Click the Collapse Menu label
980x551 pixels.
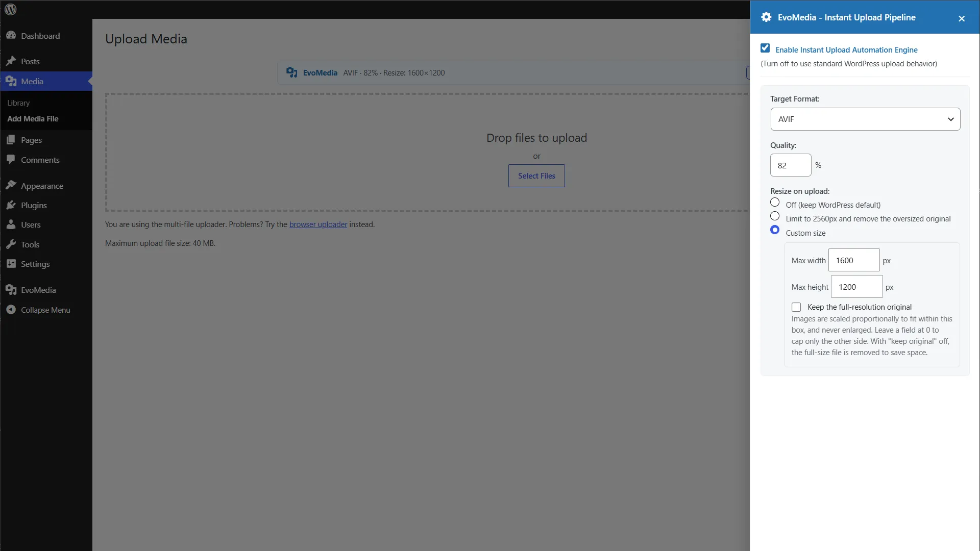pos(45,310)
